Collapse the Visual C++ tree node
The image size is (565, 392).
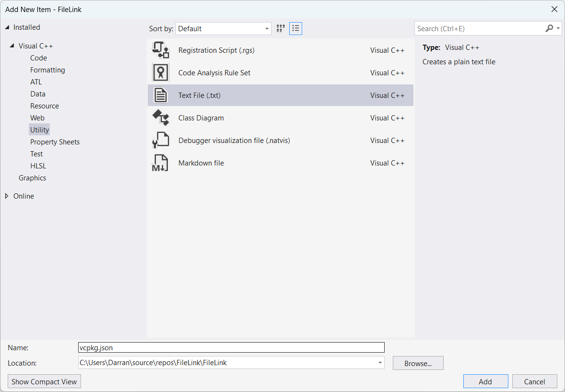(x=12, y=46)
